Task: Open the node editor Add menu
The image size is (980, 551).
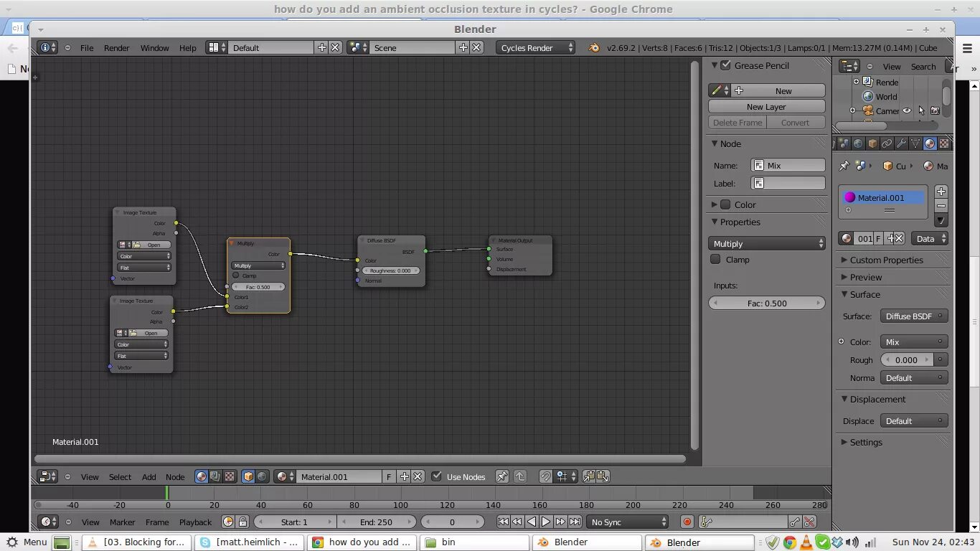Action: [x=149, y=476]
